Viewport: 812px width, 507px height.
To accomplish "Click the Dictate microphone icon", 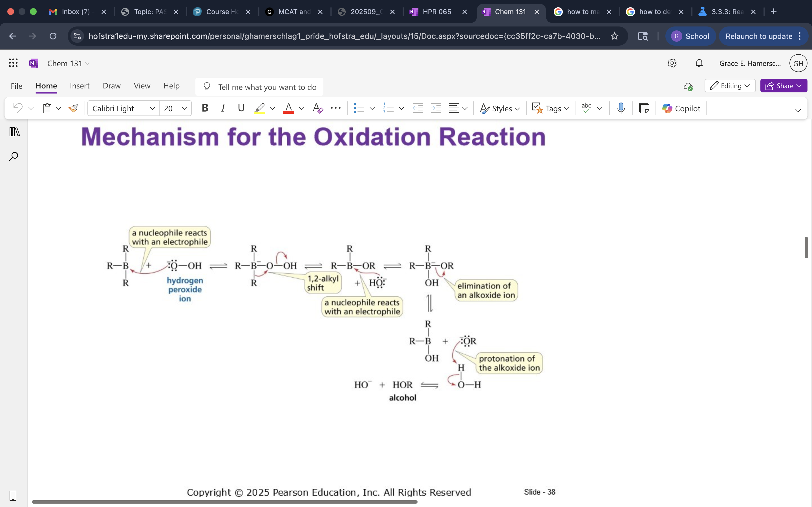I will 621,108.
